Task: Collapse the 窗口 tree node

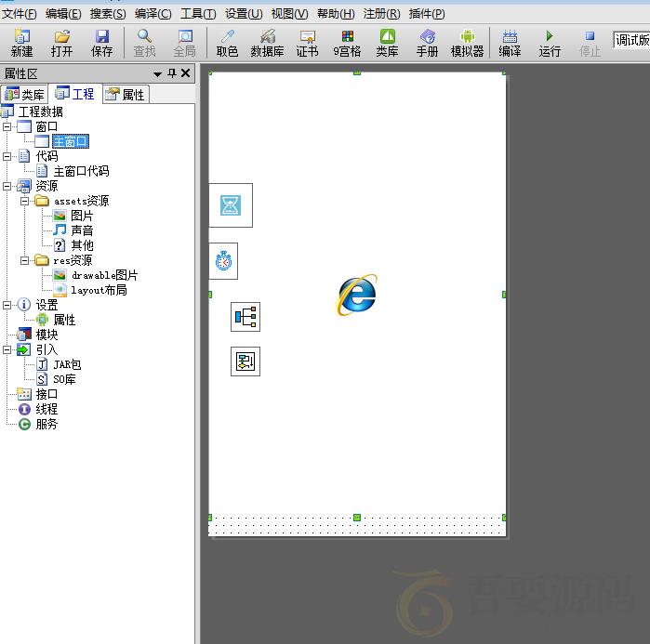Action: (x=7, y=126)
